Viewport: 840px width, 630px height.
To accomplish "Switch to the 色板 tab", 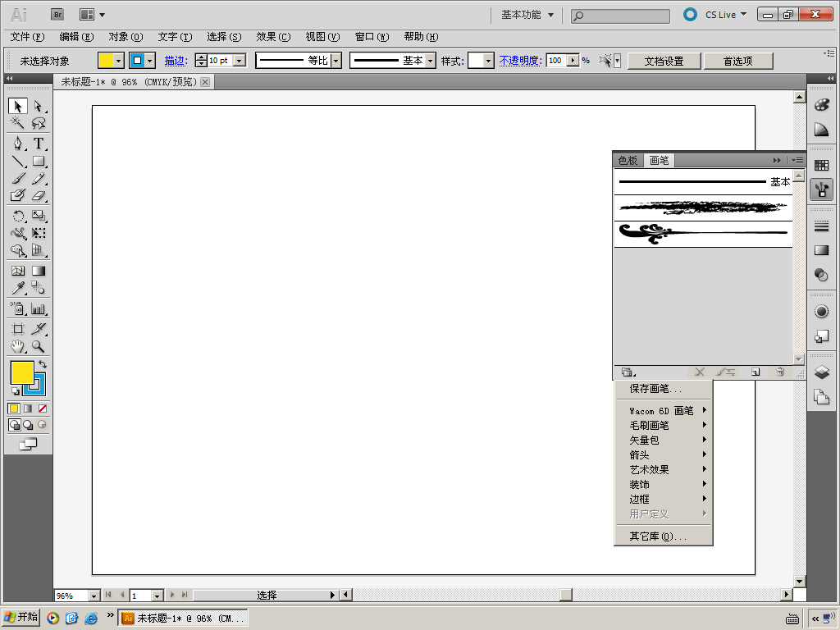I will point(628,160).
